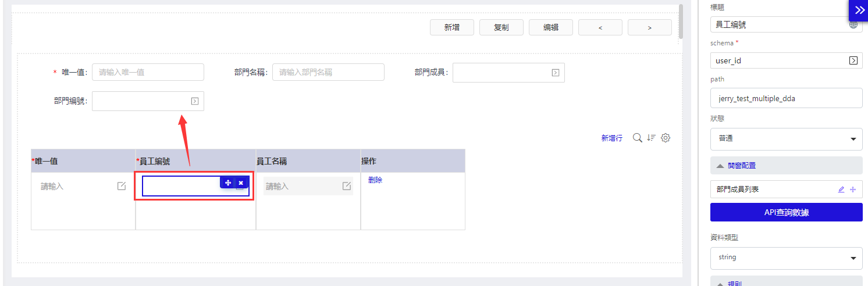The height and width of the screenshot is (286, 868).
Task: Click the 删除 link in 操作 column
Action: [x=375, y=180]
